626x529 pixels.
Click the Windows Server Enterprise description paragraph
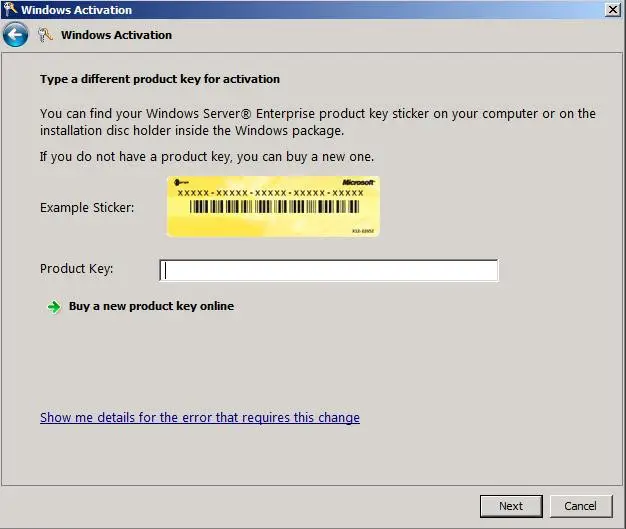[318, 122]
